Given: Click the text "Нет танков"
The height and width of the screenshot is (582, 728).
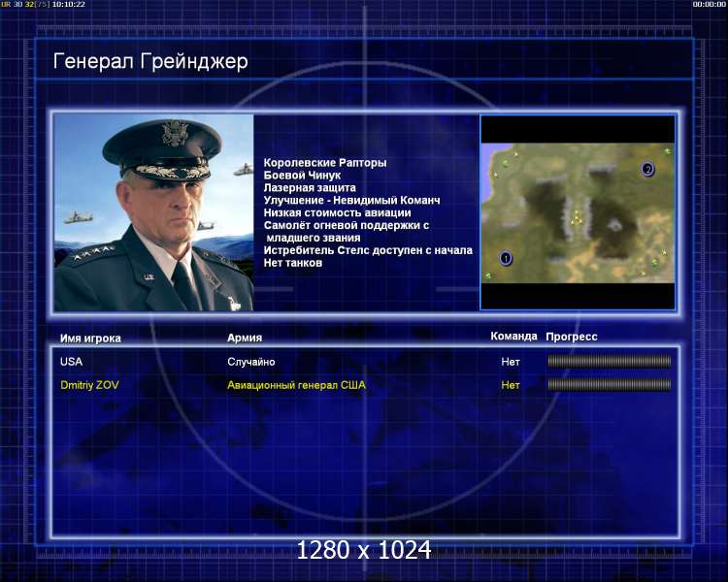Looking at the screenshot, I should coord(292,263).
